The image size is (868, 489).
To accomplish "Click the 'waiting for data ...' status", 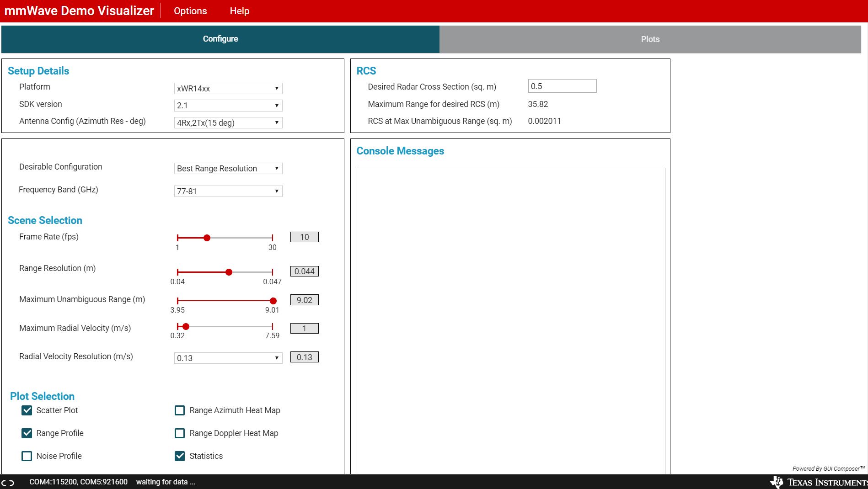I will [166, 482].
